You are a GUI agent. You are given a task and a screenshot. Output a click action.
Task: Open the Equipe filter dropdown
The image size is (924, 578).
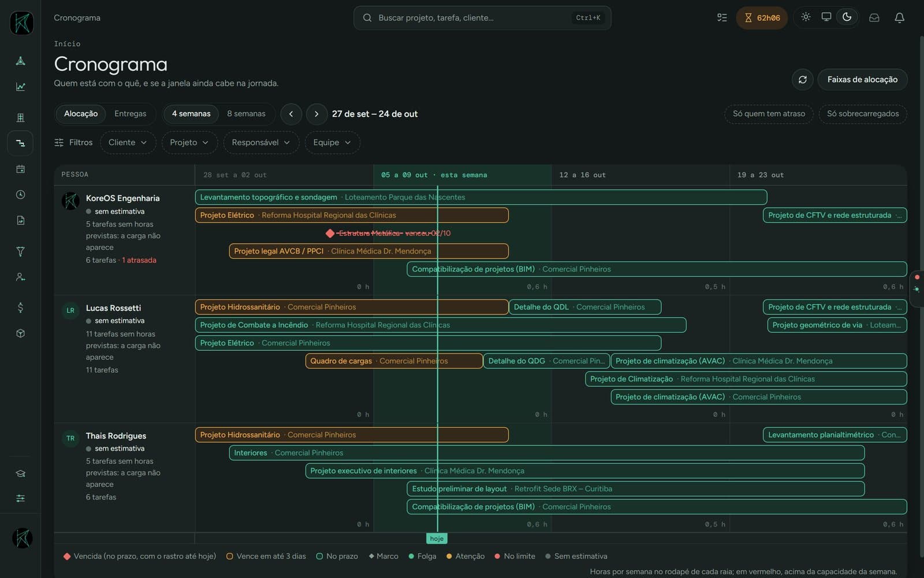coord(332,143)
